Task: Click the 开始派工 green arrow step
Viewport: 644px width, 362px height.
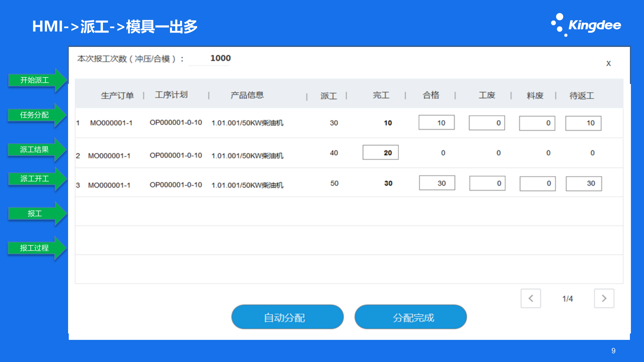Action: (x=35, y=80)
